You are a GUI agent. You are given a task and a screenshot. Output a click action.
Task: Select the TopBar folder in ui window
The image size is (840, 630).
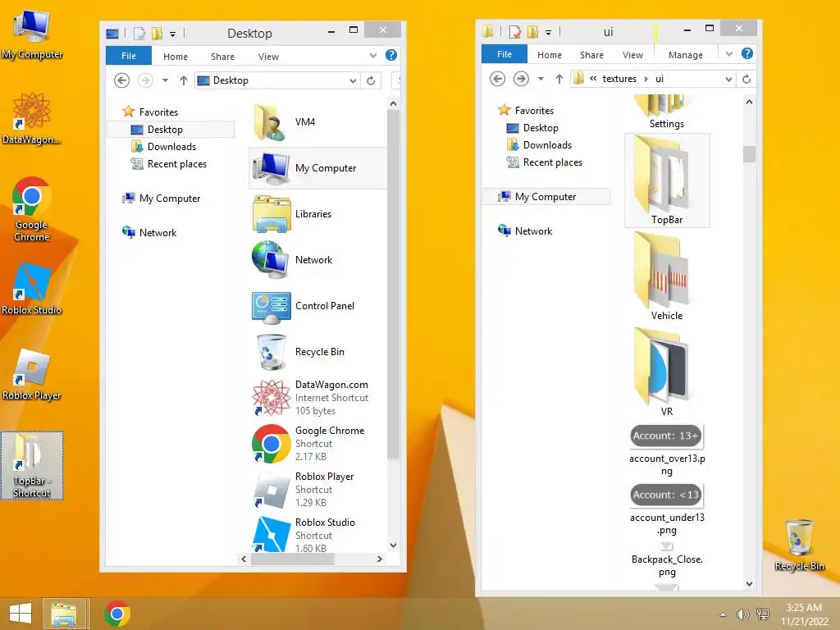click(x=667, y=180)
